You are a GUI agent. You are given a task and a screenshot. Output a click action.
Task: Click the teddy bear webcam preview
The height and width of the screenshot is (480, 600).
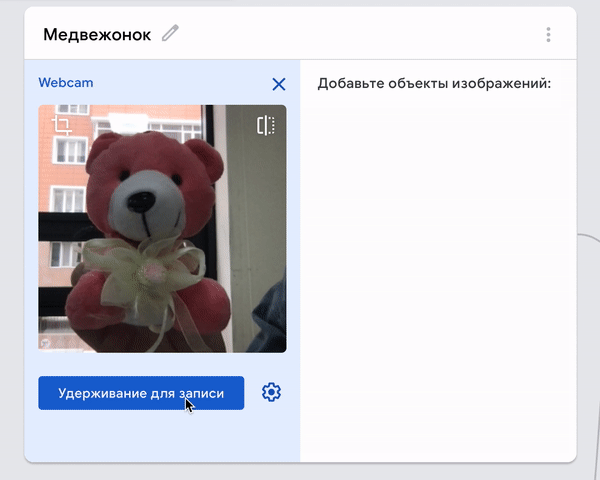[162, 229]
